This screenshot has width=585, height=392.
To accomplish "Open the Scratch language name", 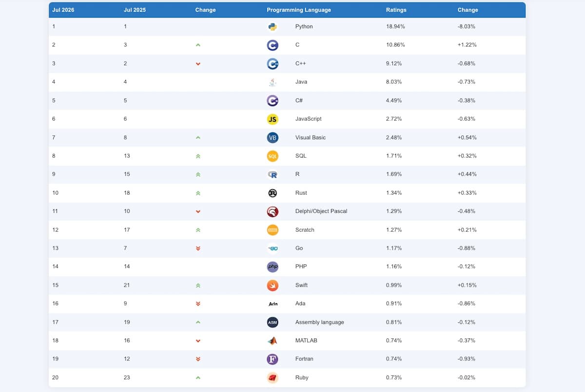I will [305, 230].
